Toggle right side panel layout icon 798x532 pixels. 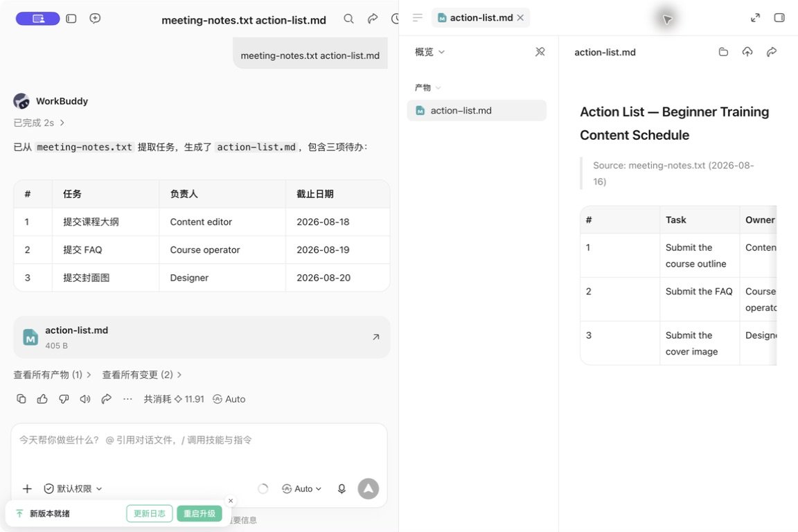tap(779, 18)
